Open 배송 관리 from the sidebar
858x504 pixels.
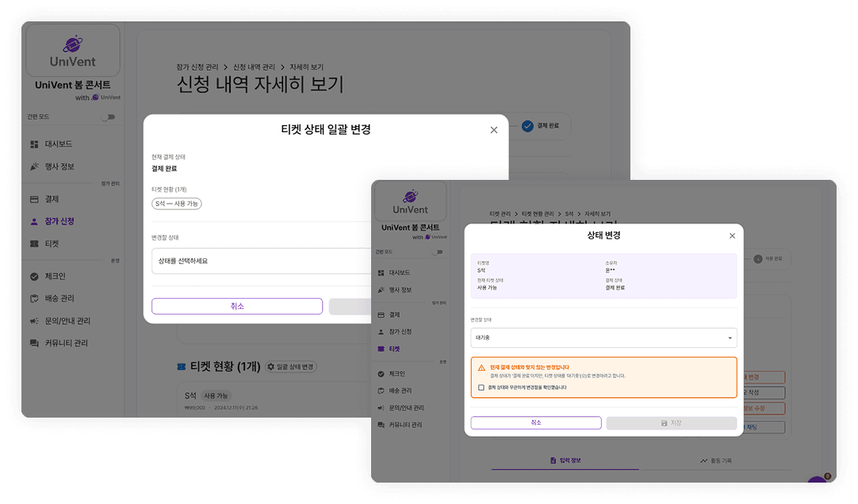52,299
